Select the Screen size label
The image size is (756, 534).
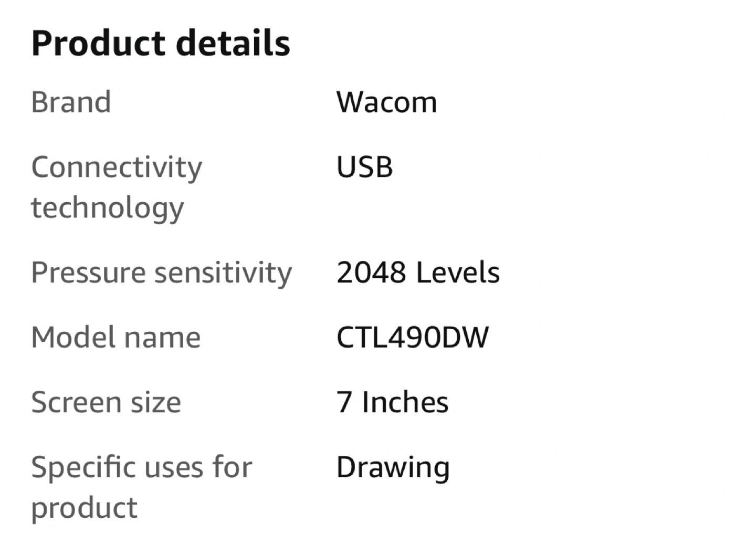coord(106,403)
